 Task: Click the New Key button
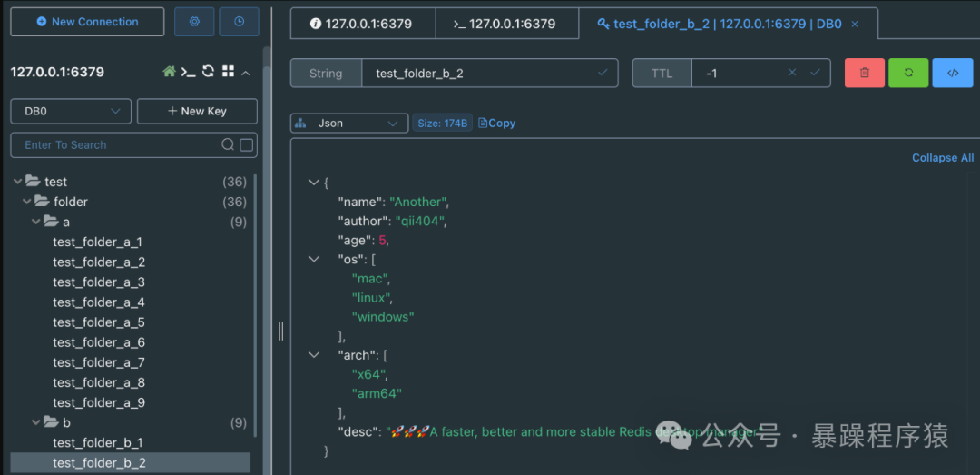[197, 112]
